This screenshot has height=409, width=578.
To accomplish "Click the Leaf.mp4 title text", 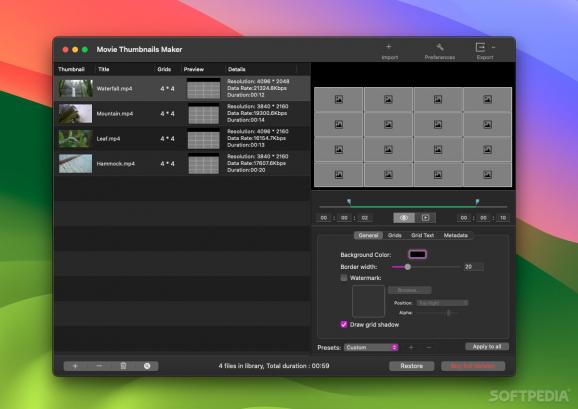I will coord(108,139).
